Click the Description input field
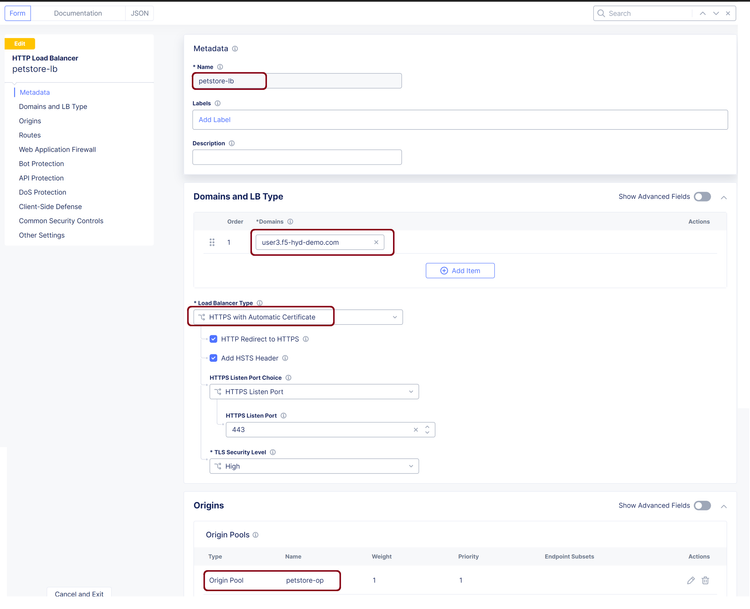750x609 pixels. point(297,157)
